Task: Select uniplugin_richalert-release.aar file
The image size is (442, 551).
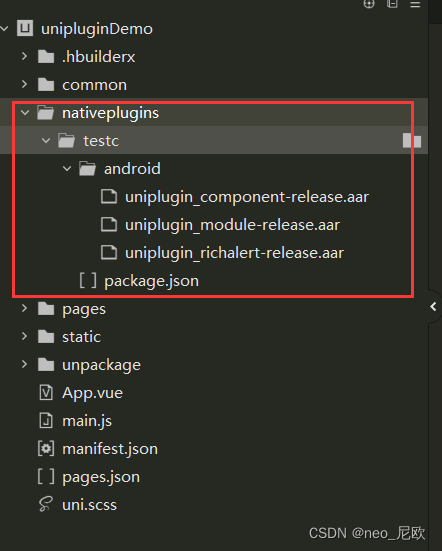Action: coord(222,253)
